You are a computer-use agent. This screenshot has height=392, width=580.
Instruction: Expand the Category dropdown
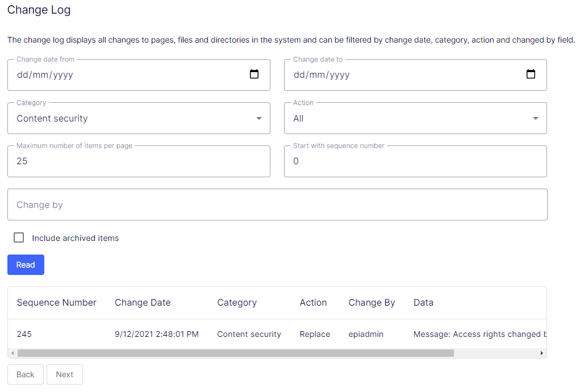point(139,118)
